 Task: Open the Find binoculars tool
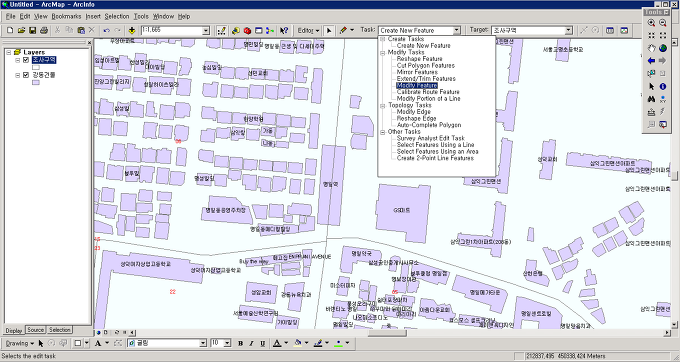point(651,99)
